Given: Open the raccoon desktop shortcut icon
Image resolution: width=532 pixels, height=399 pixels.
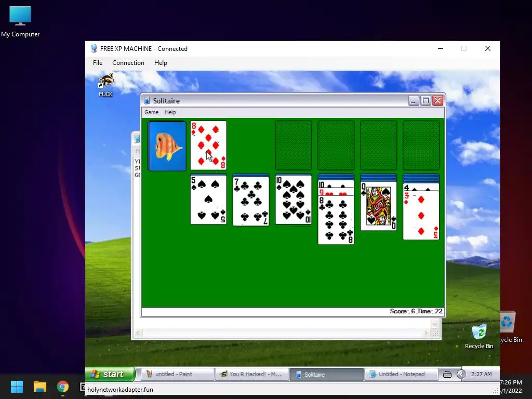Looking at the screenshot, I should coord(106,85).
